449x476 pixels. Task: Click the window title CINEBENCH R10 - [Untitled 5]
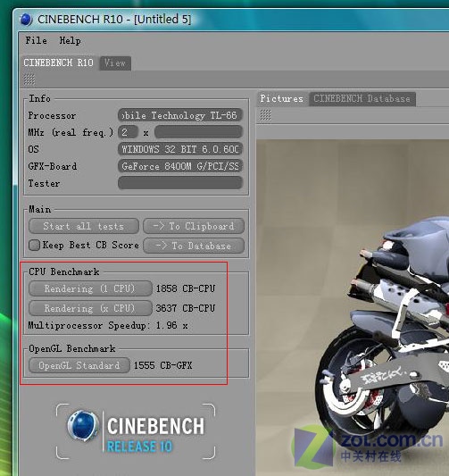point(114,19)
